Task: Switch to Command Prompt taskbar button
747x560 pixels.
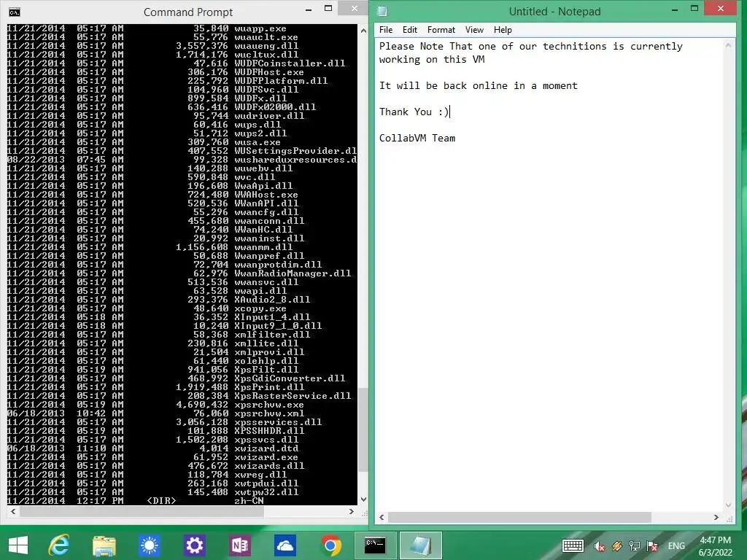Action: 375,545
